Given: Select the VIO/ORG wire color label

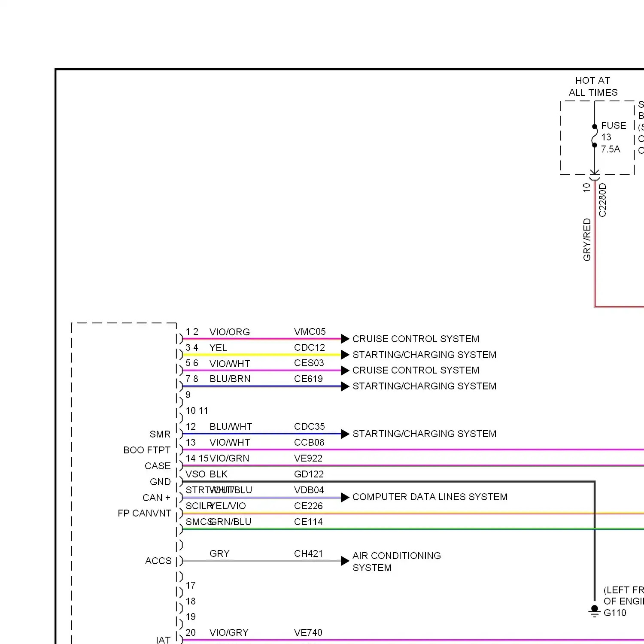Looking at the screenshot, I should pos(229,332).
